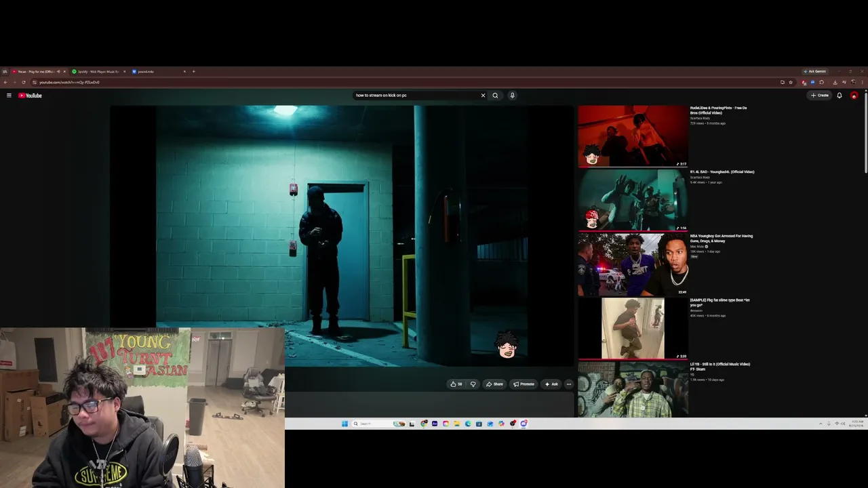Screen dimensions: 868x488
Task: Open the R1.4L BAD Youngbad41 title link
Action: point(722,171)
